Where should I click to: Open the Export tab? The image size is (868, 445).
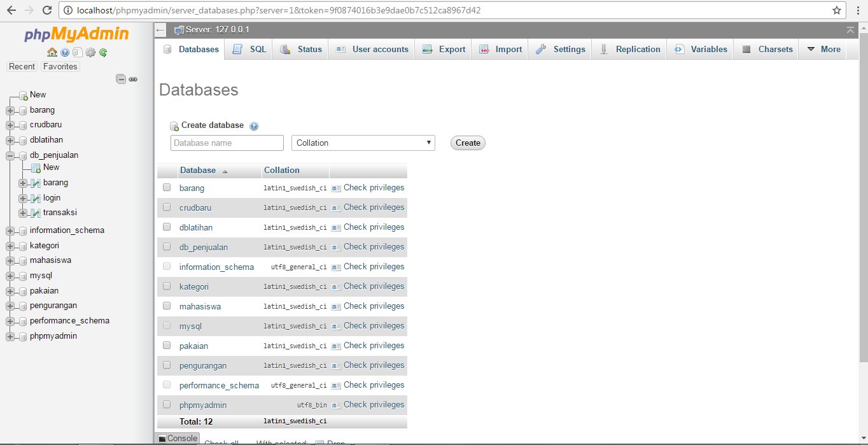pos(444,49)
